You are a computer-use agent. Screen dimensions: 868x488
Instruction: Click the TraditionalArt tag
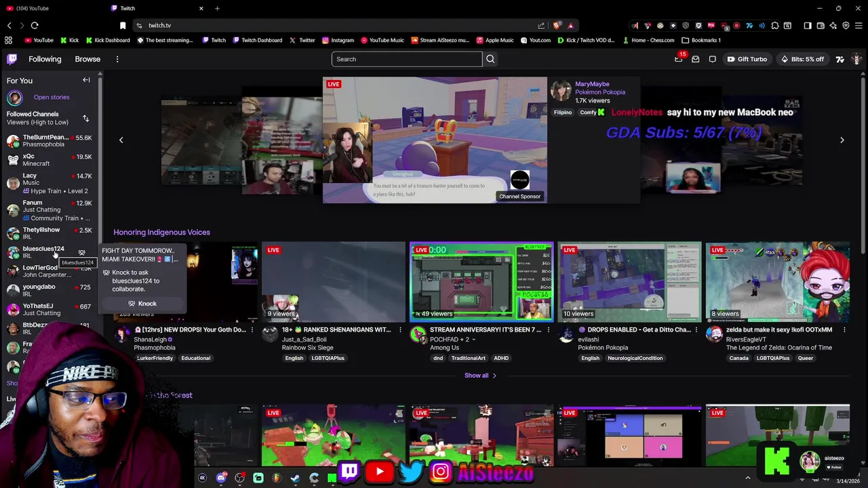(469, 358)
